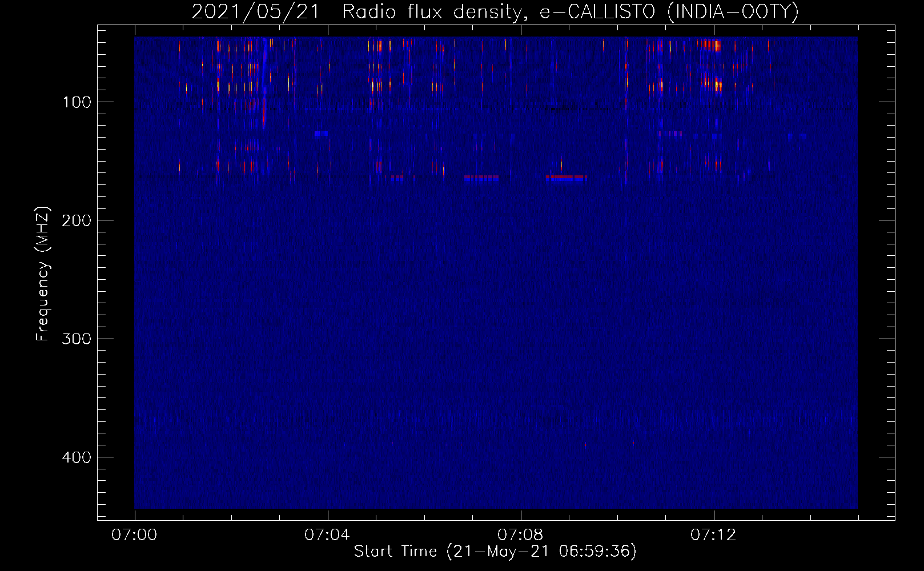This screenshot has width=924, height=571.
Task: Click the 100 frequency tick label
Action: coord(77,102)
